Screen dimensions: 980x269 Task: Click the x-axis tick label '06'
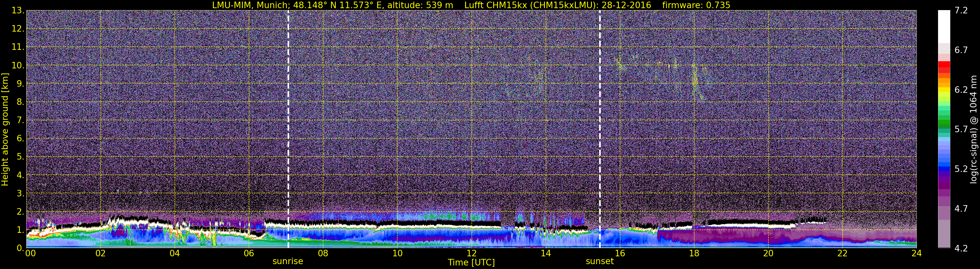point(249,253)
